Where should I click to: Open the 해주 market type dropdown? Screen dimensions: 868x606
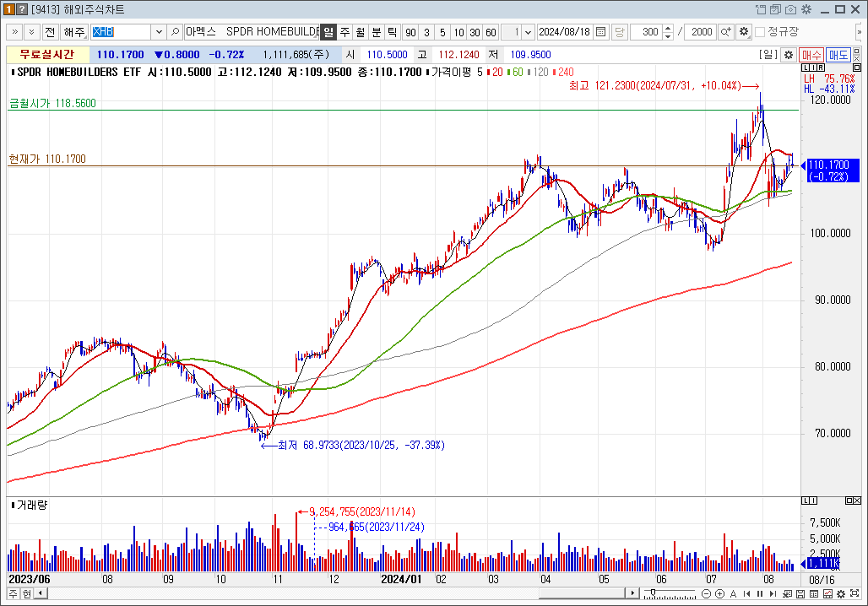73,32
